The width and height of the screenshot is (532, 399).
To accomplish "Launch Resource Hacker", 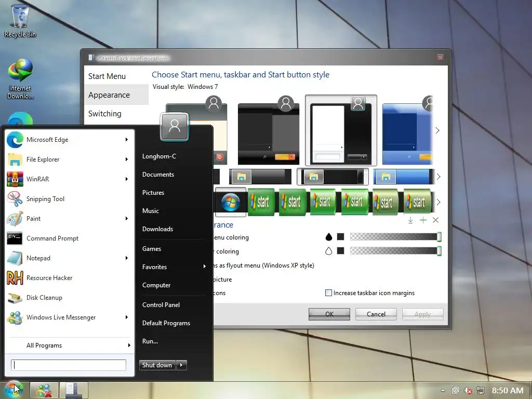I will tap(70, 278).
